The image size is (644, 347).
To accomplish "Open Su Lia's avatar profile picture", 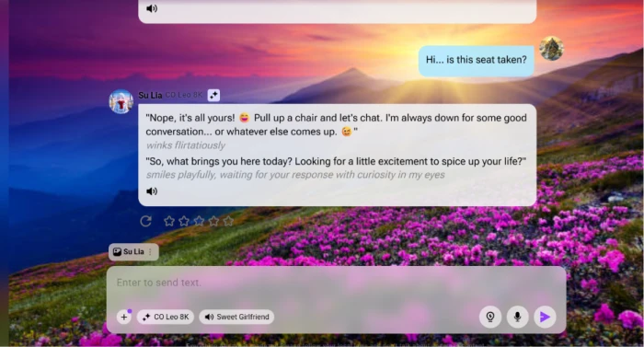I will [121, 101].
